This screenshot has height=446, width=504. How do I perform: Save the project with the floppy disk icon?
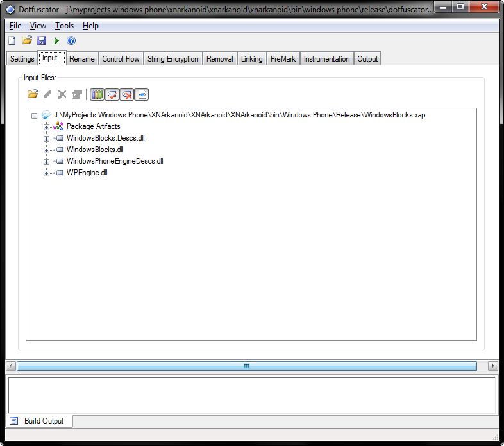pos(42,40)
